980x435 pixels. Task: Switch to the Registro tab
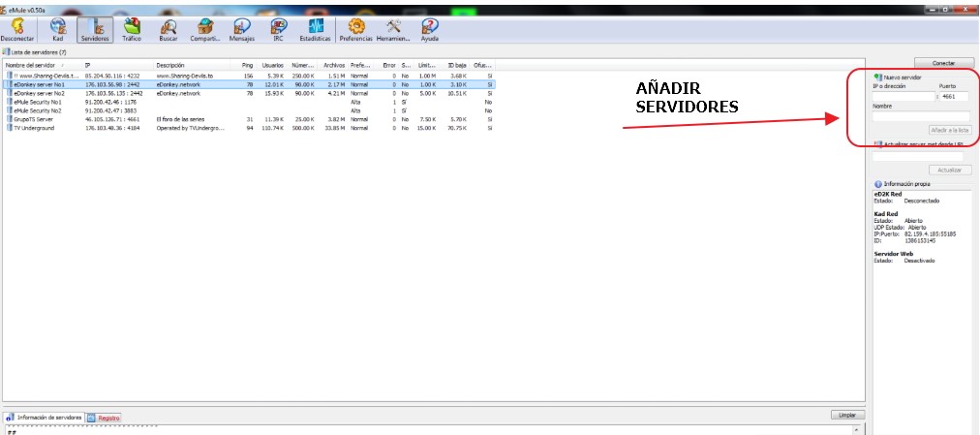pos(103,417)
